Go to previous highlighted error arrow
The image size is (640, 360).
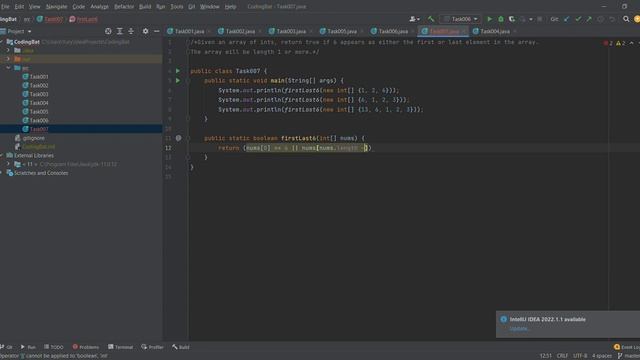pos(631,43)
